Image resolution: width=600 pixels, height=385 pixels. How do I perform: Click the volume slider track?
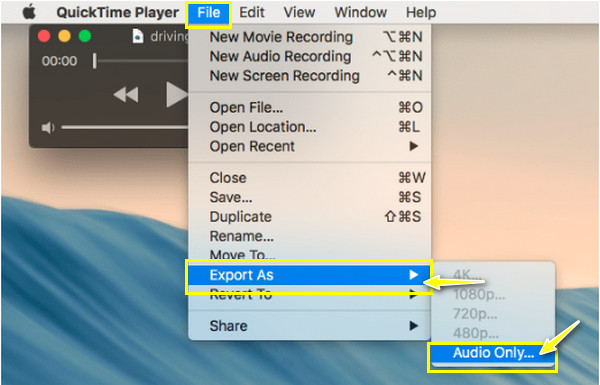125,127
